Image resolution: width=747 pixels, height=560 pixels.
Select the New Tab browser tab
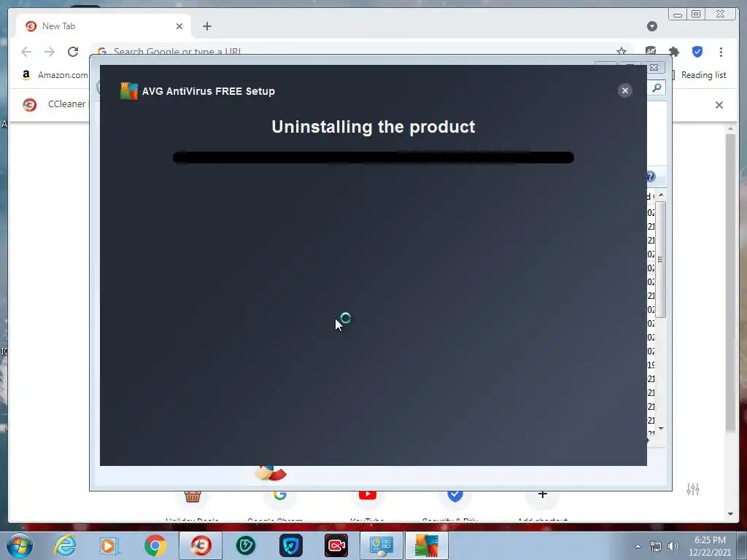pos(102,26)
